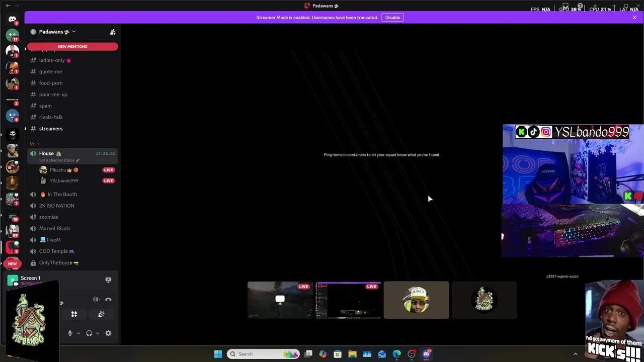Show hidden icons in system tray
Screen dimensions: 644x362
tap(576, 354)
